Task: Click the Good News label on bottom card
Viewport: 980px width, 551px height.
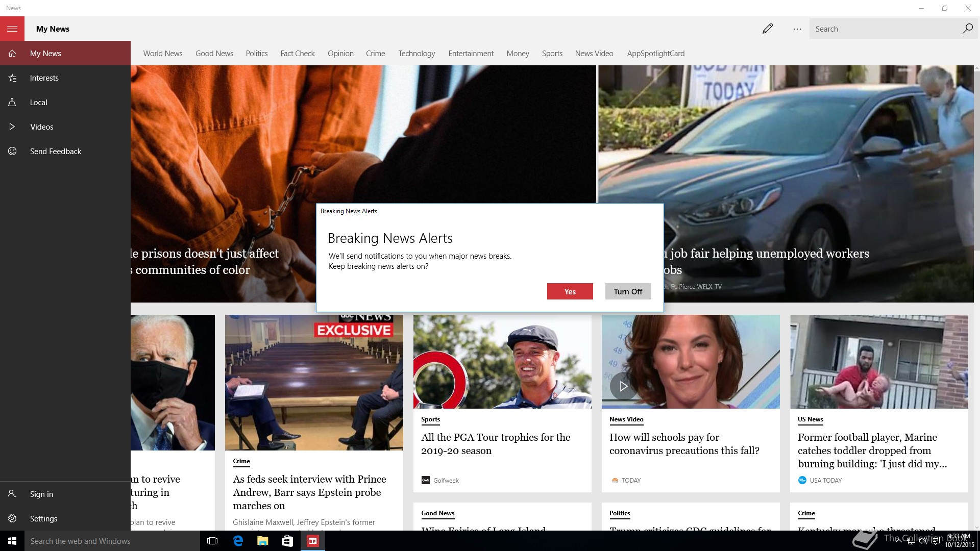Action: tap(438, 513)
